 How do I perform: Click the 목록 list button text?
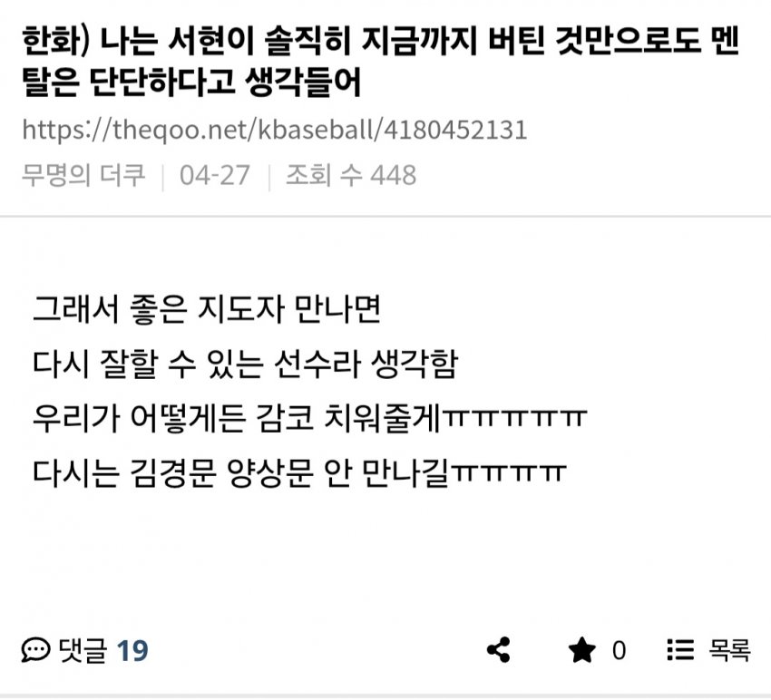click(729, 650)
